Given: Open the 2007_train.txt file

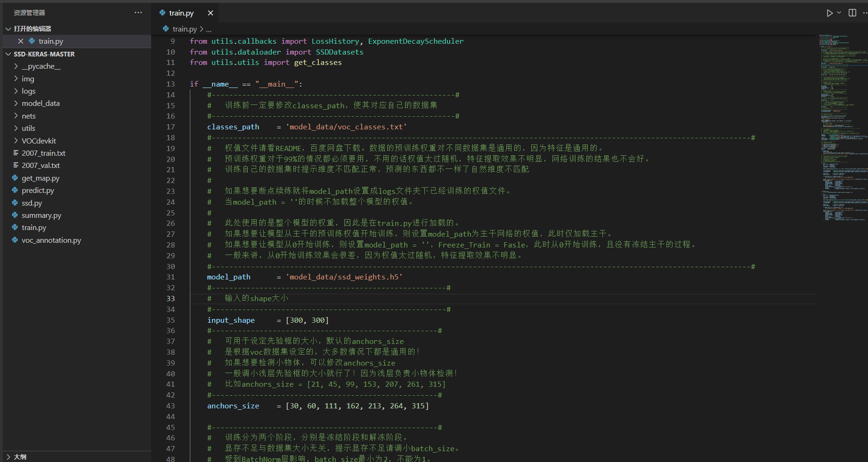Looking at the screenshot, I should pyautogui.click(x=43, y=153).
